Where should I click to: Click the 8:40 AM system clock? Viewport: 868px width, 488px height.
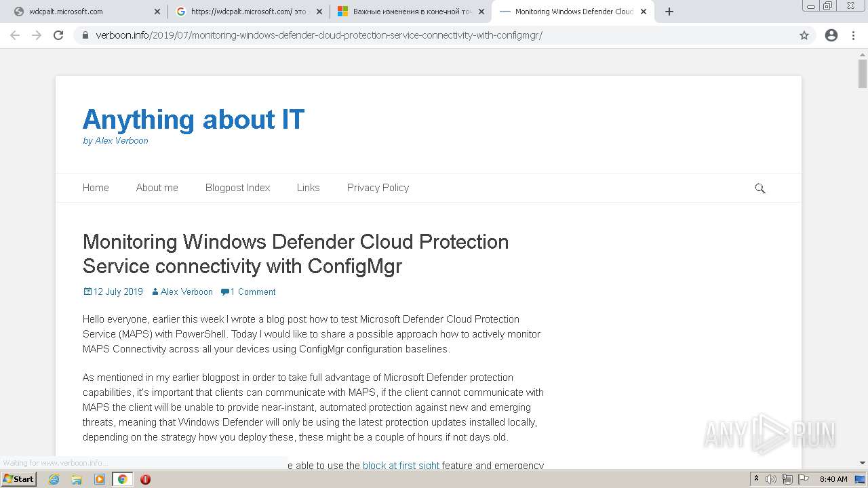tap(833, 479)
